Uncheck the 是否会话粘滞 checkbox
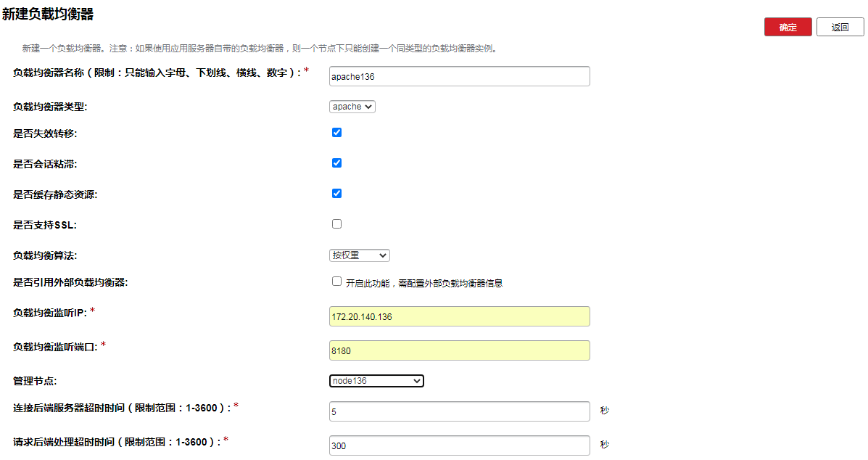The height and width of the screenshot is (460, 868). click(x=336, y=163)
